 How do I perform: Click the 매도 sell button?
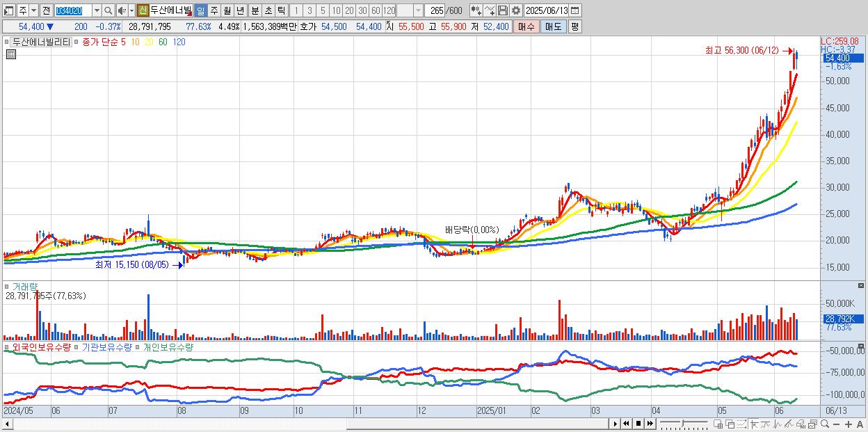pos(553,26)
